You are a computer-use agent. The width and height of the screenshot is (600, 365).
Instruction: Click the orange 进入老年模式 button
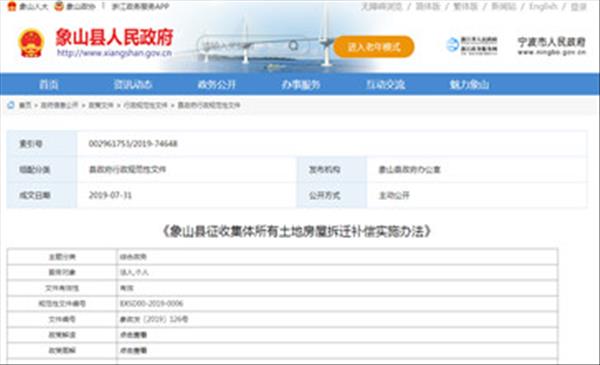click(x=374, y=47)
